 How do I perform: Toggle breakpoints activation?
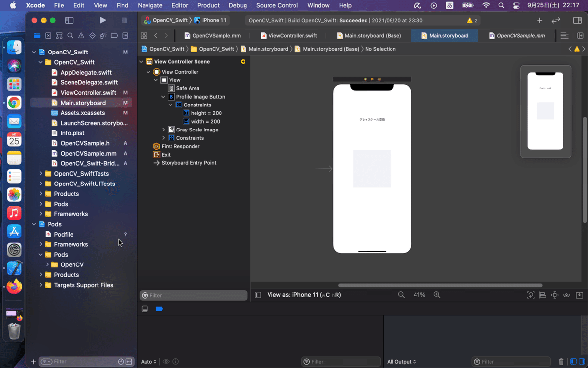tap(159, 309)
